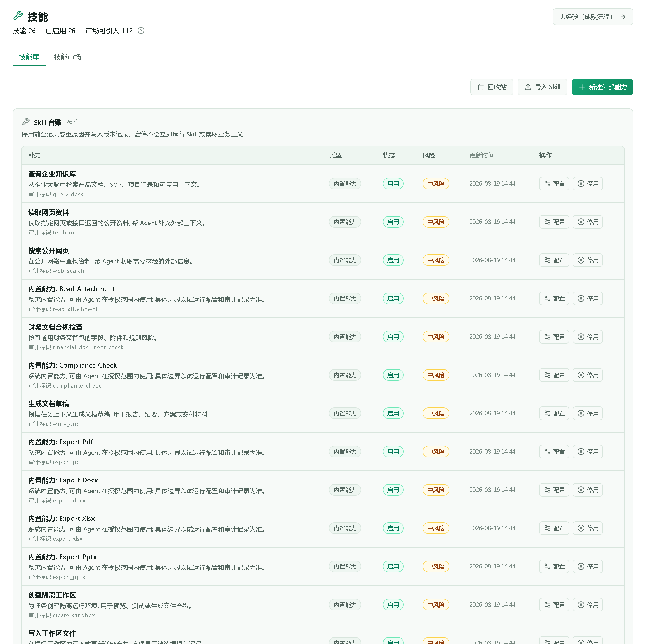
Task: Open 配置 for Read Attachment
Action: click(x=554, y=299)
